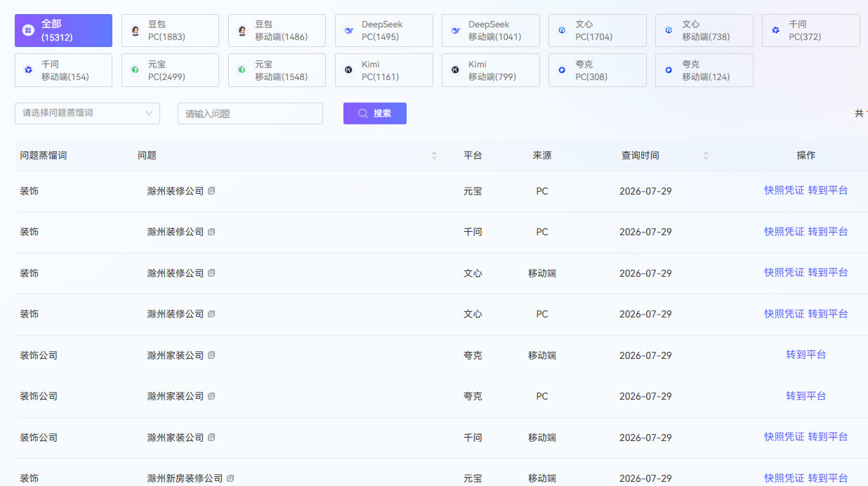
Task: Click the 平台 column header
Action: pyautogui.click(x=473, y=155)
